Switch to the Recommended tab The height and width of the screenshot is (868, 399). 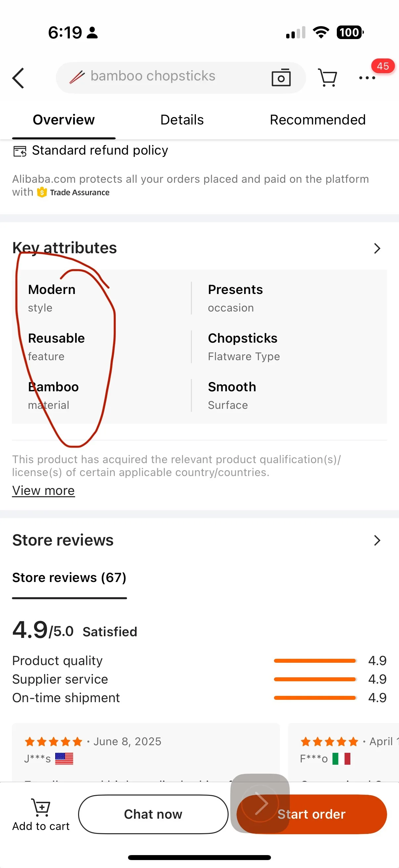point(318,120)
